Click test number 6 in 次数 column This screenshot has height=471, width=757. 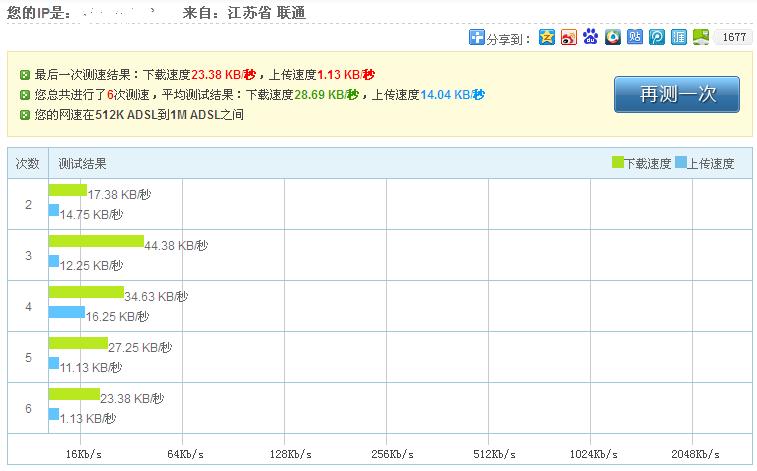[x=28, y=409]
